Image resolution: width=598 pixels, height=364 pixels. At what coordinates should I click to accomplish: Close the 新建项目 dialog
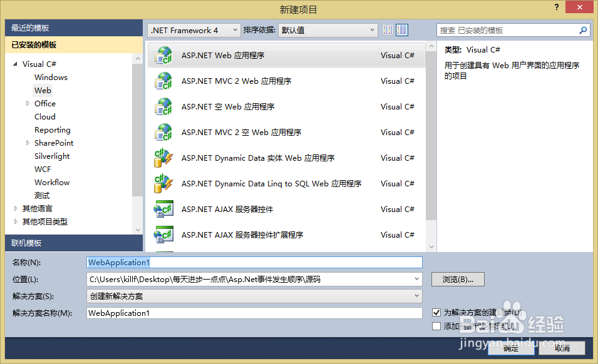tap(579, 8)
